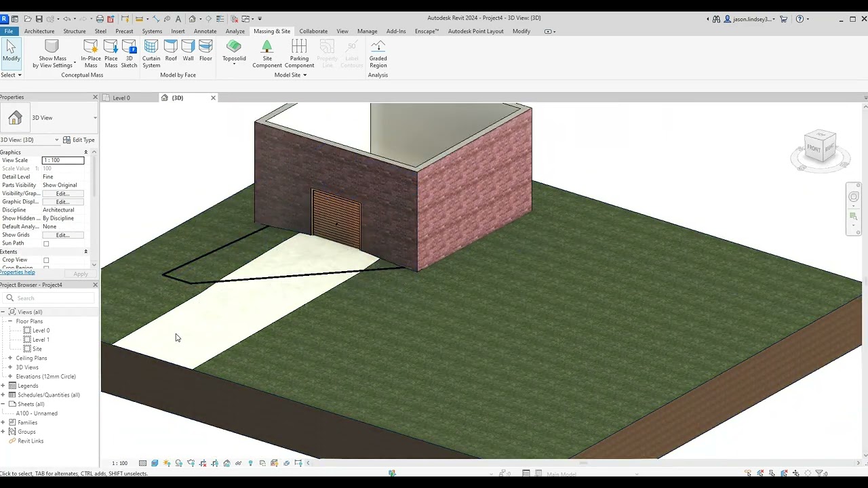Close the {3D} view tab
Viewport: 868px width, 488px height.
point(213,98)
